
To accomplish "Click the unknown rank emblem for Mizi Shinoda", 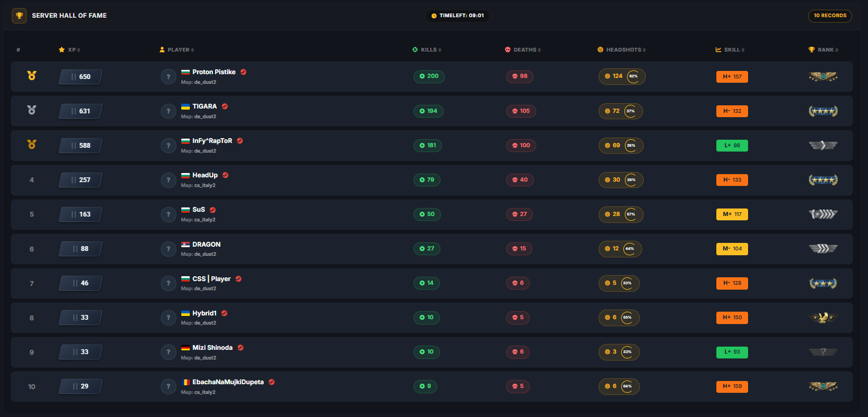I will pyautogui.click(x=823, y=352).
